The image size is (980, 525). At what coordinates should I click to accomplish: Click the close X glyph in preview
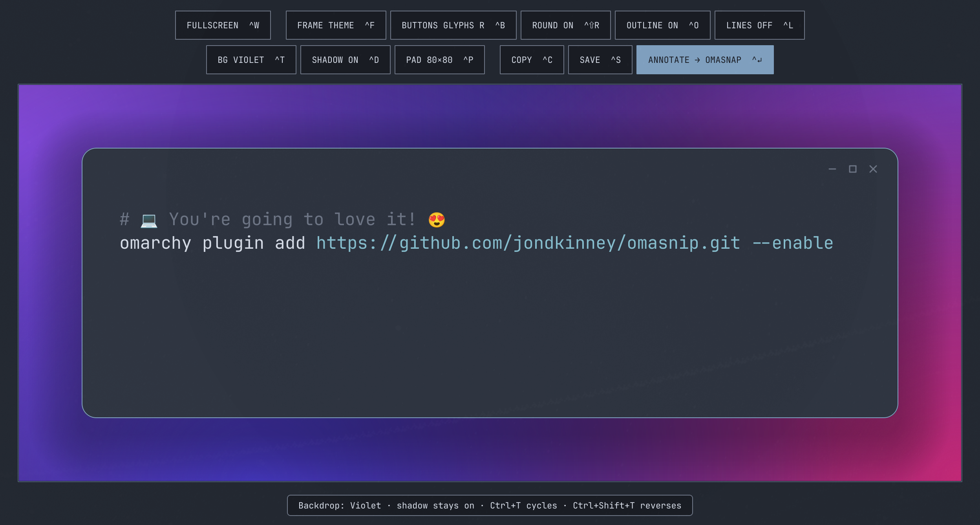[x=873, y=169]
